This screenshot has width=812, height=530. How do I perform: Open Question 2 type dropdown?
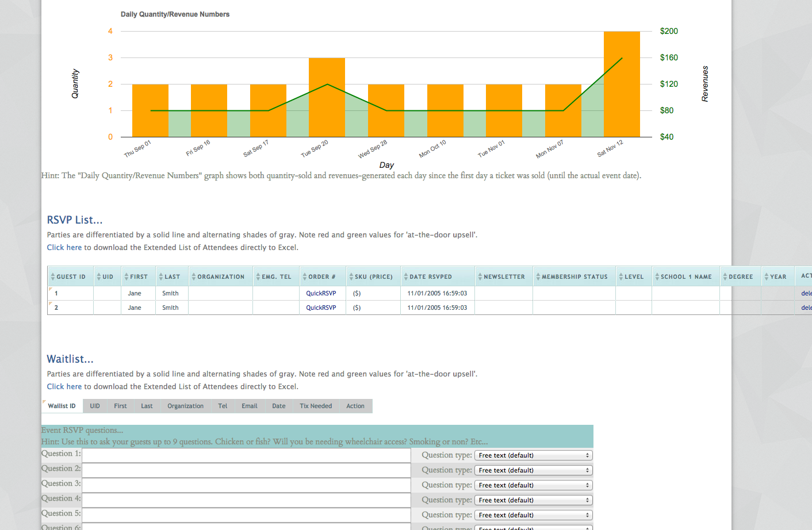533,470
